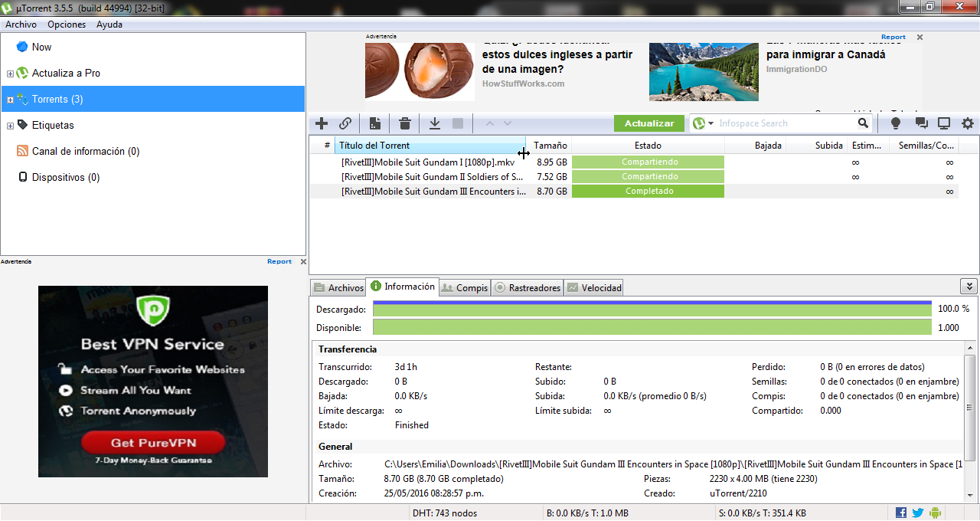The width and height of the screenshot is (980, 521).
Task: Sort by Semillas/Co... column header
Action: (923, 146)
